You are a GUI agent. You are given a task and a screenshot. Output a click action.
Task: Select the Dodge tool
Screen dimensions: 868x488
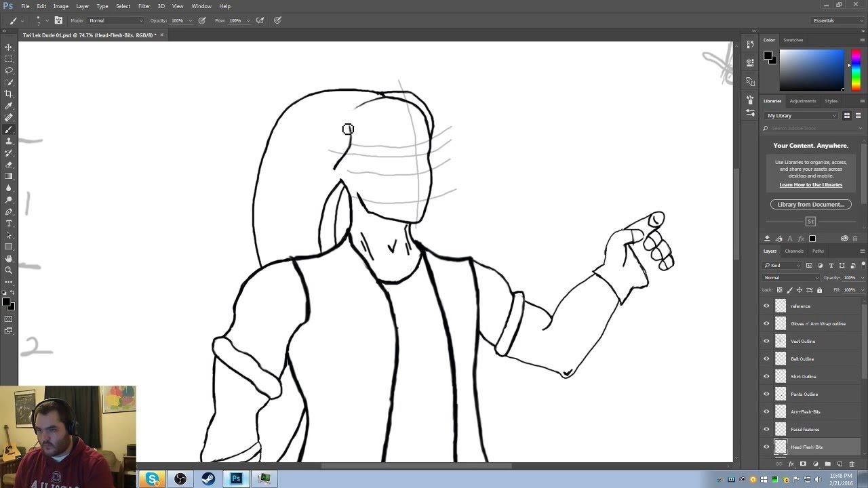[x=9, y=200]
